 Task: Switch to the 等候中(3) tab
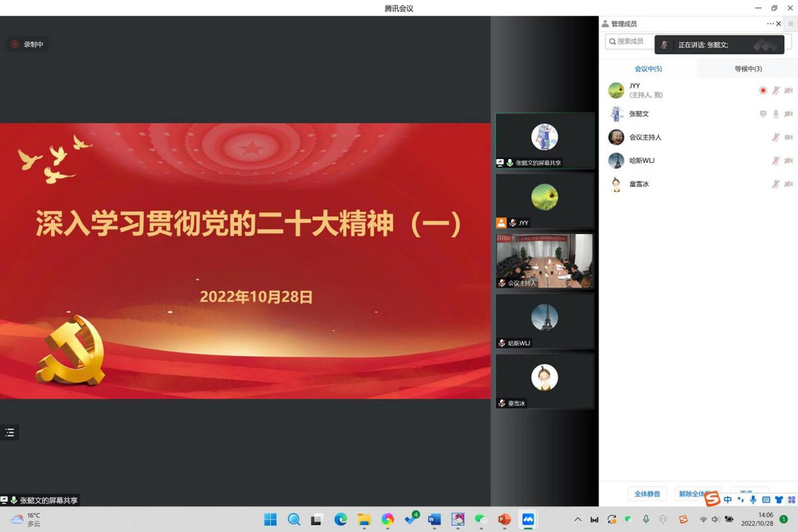tap(748, 69)
